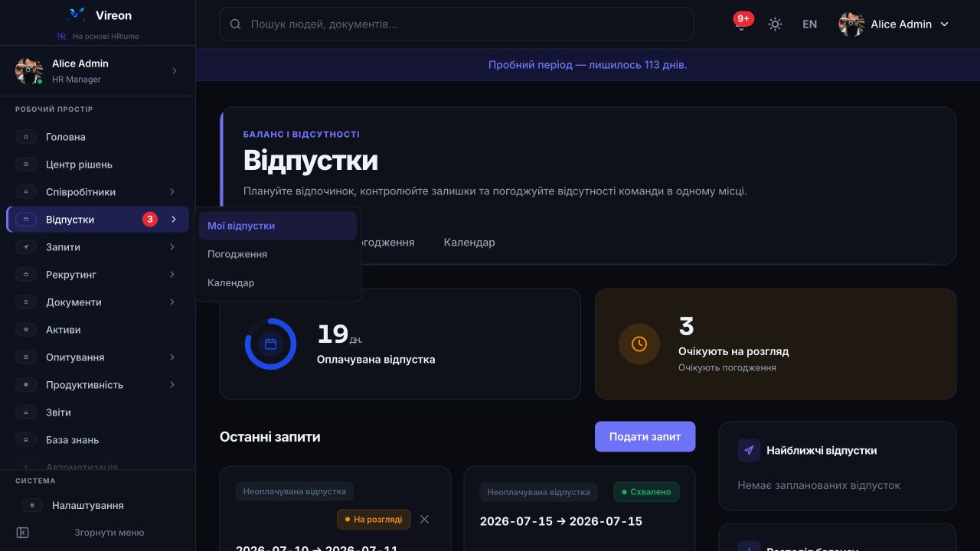
Task: Expand the Продуктивність submenu chevron
Action: (172, 385)
